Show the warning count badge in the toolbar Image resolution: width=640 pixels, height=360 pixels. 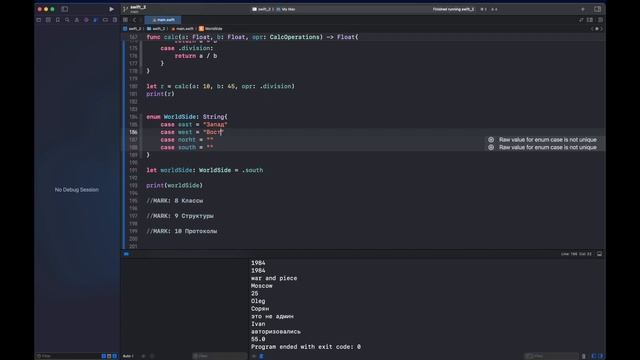(x=494, y=9)
